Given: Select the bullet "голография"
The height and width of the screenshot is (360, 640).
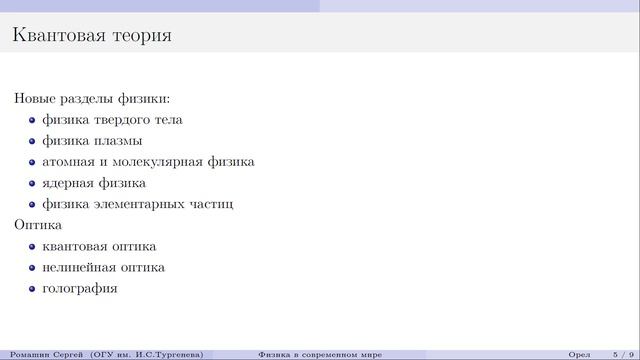Looking at the screenshot, I should point(80,289).
